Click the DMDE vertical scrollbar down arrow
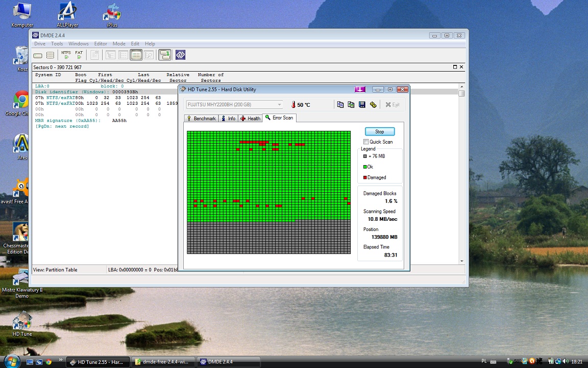 pos(461,261)
